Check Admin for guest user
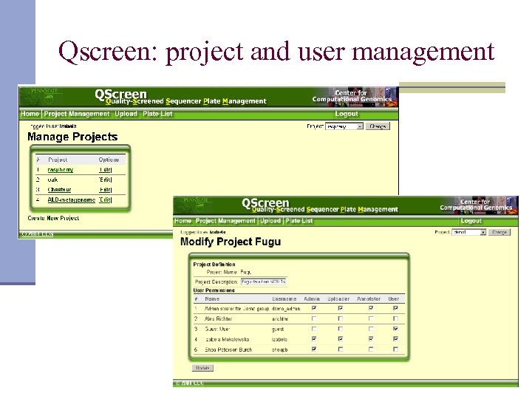The width and height of the screenshot is (532, 399). point(314,329)
